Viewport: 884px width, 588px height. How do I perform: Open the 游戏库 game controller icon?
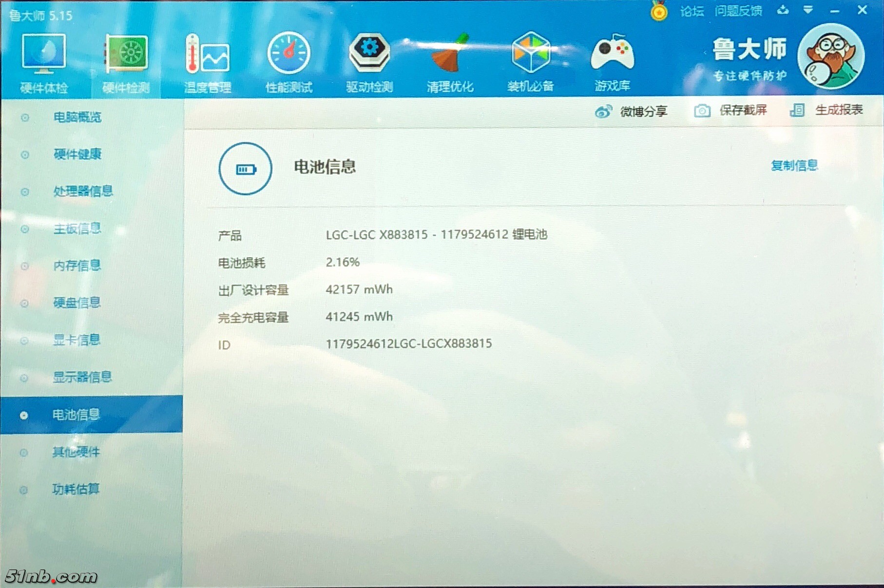coord(612,62)
